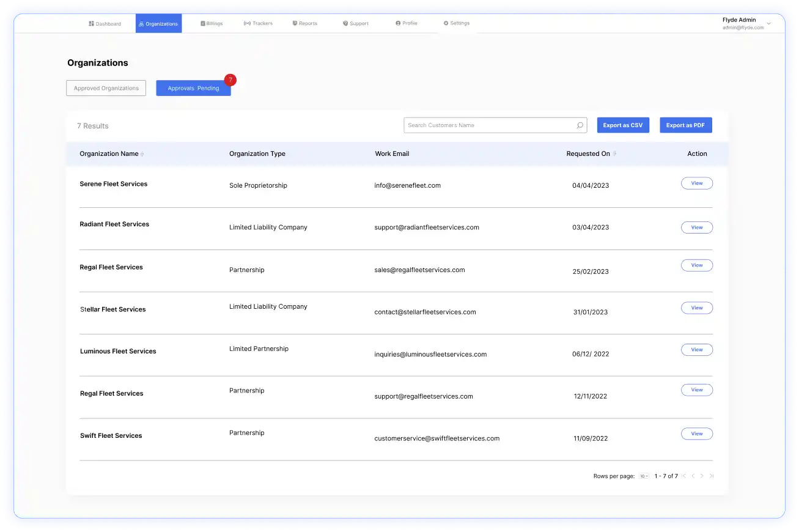
Task: Navigate to the Billings tab
Action: coord(212,24)
